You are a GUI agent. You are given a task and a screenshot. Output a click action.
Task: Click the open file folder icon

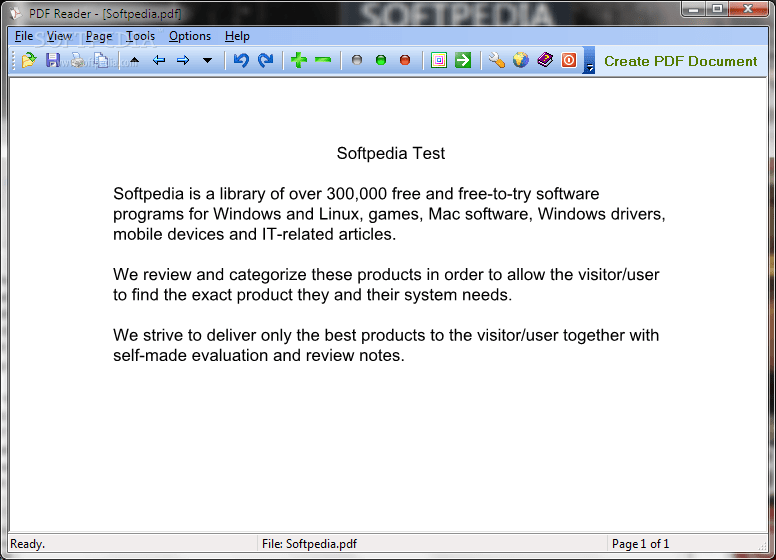(x=29, y=60)
